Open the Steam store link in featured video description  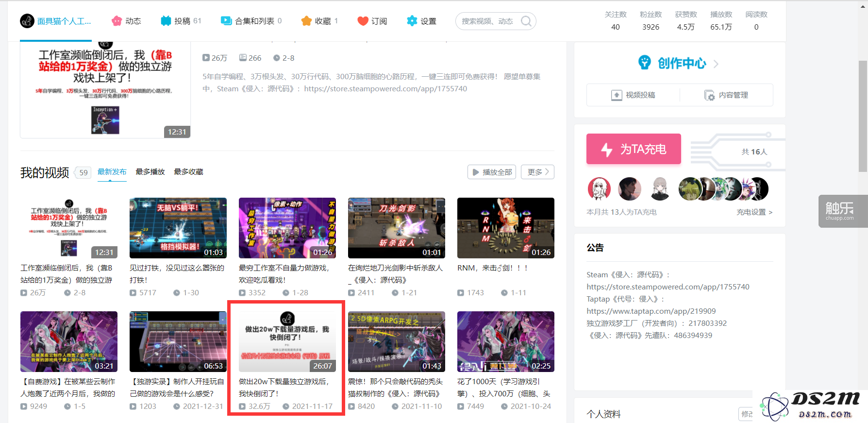point(385,89)
